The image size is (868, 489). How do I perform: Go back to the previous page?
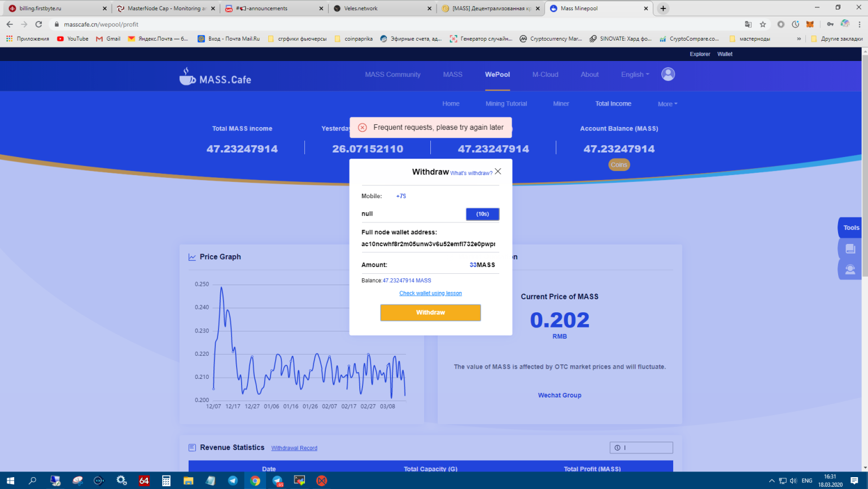click(x=10, y=24)
